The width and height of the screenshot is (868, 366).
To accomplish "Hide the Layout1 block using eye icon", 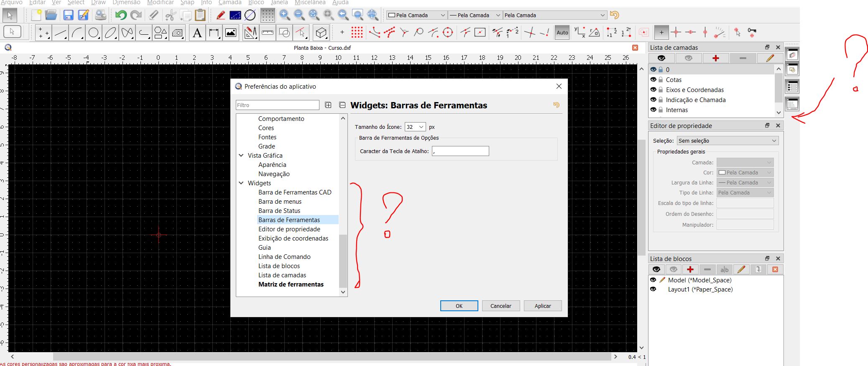I will pyautogui.click(x=653, y=289).
